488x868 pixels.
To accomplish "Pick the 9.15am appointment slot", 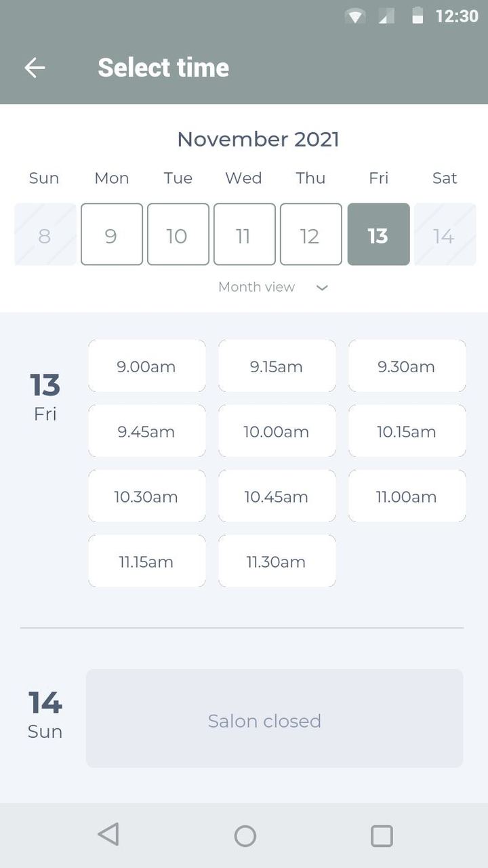I will (x=277, y=366).
